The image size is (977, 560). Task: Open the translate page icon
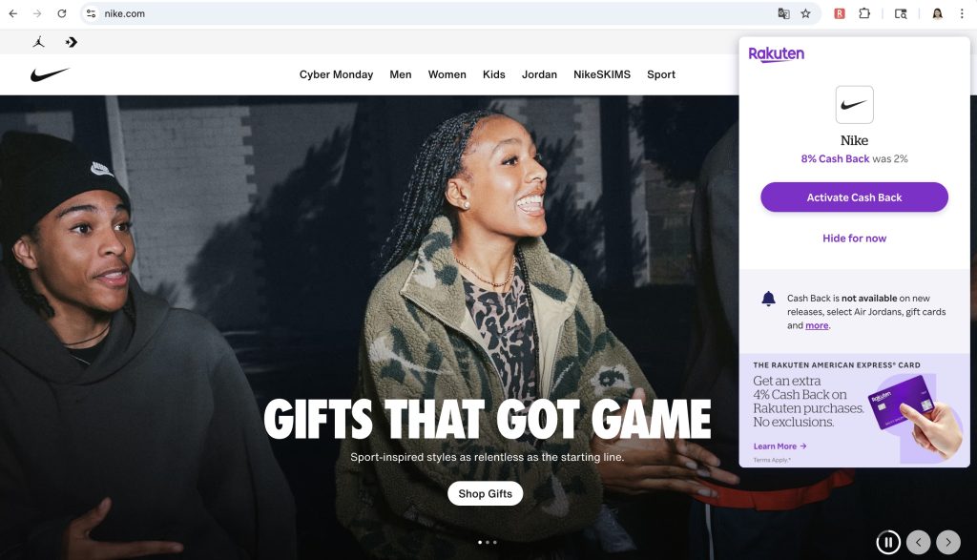(x=784, y=13)
